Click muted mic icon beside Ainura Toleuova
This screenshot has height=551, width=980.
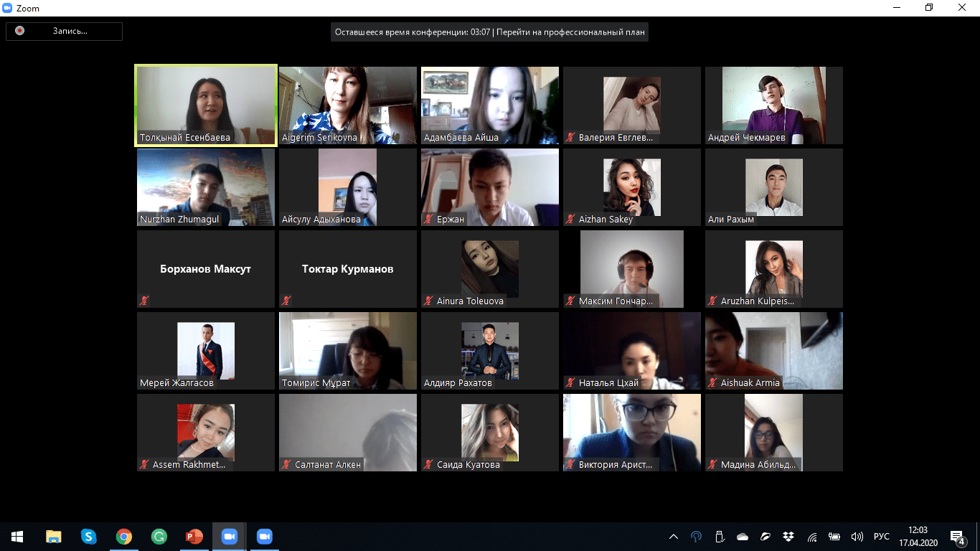[x=429, y=301]
